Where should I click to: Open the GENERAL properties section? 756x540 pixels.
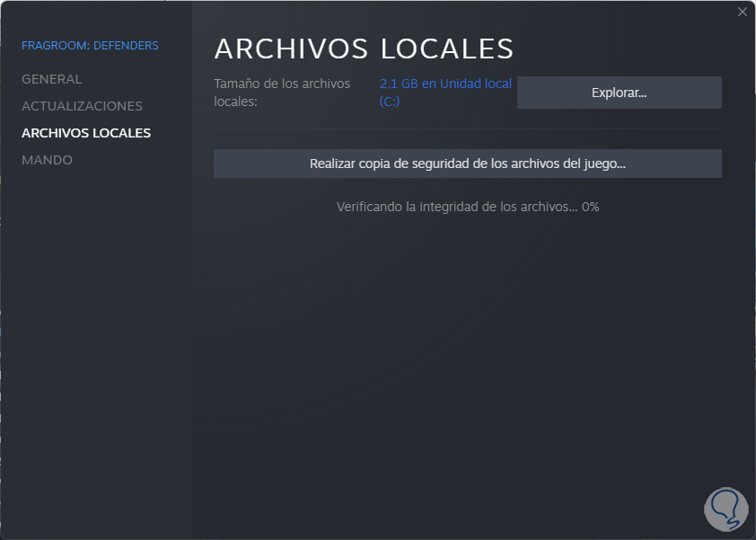[51, 79]
